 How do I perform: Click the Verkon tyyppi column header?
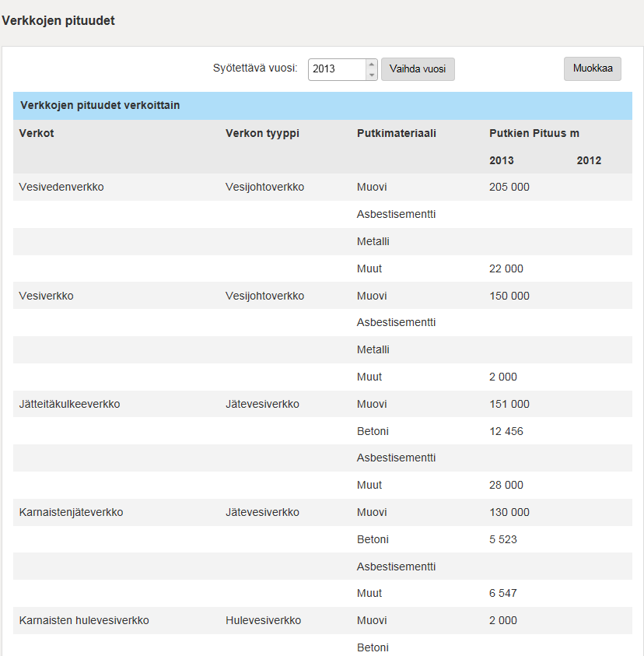pos(263,134)
